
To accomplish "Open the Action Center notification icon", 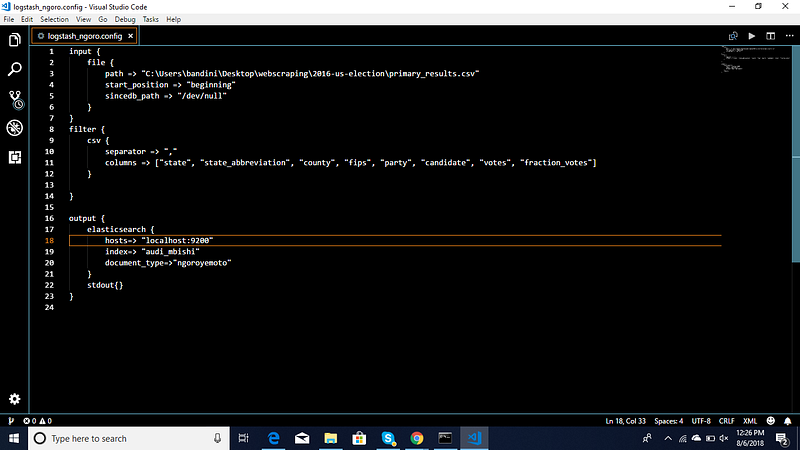I will [x=783, y=438].
